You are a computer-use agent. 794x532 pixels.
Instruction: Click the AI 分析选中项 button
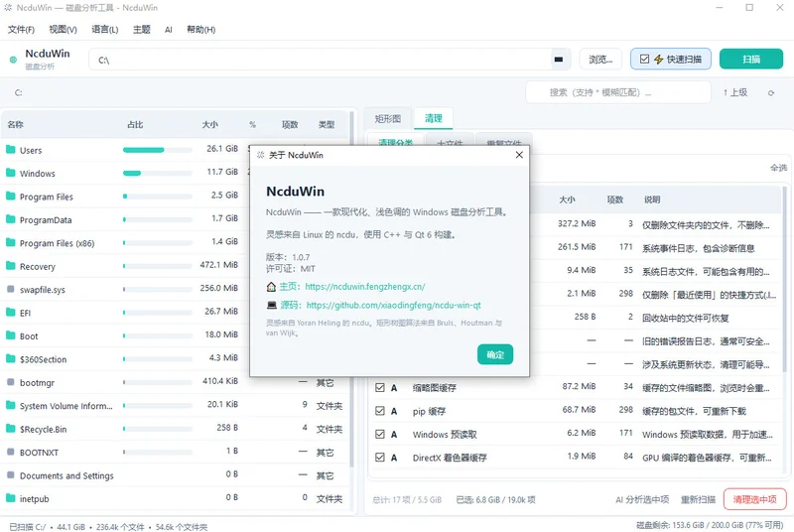coord(642,499)
